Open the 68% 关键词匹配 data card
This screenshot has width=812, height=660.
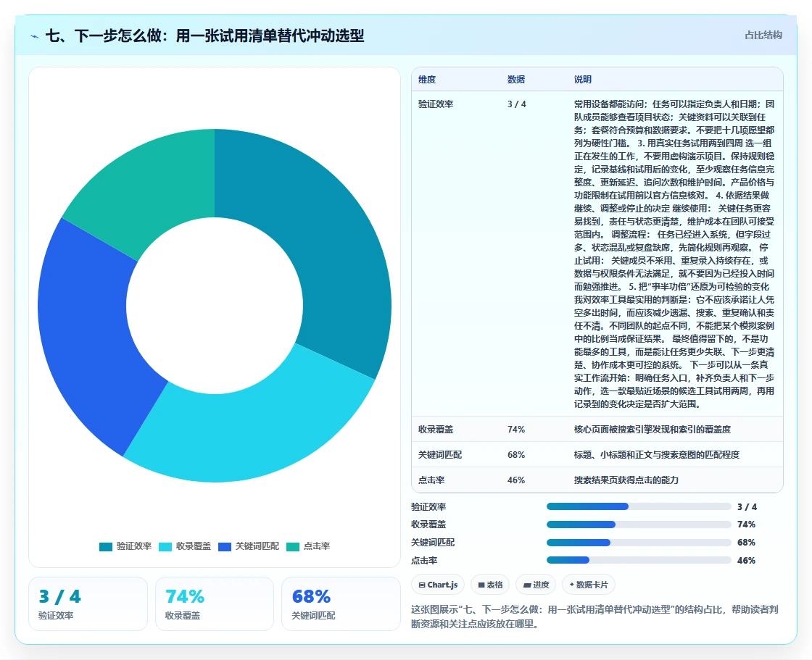pyautogui.click(x=341, y=604)
